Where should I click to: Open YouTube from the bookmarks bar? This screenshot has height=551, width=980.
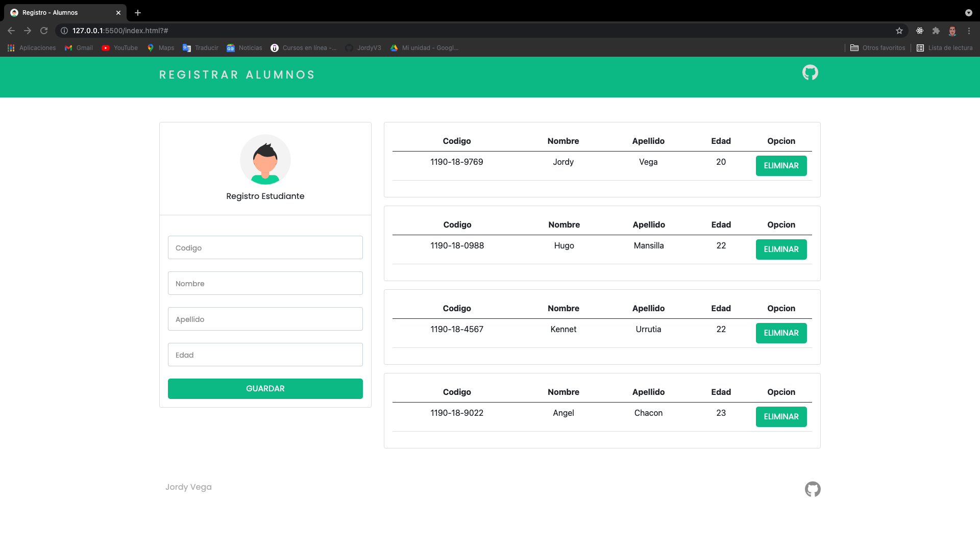(x=119, y=47)
